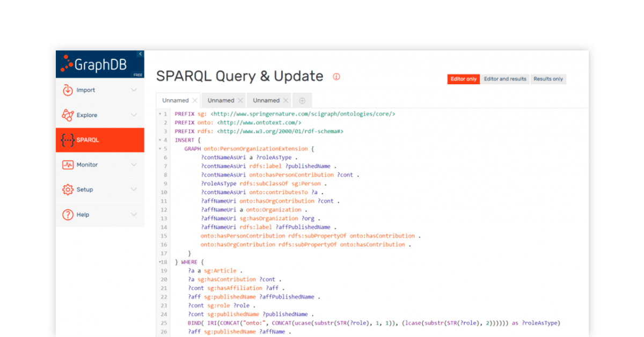Open the Import menu item
644x337 pixels.
click(100, 90)
